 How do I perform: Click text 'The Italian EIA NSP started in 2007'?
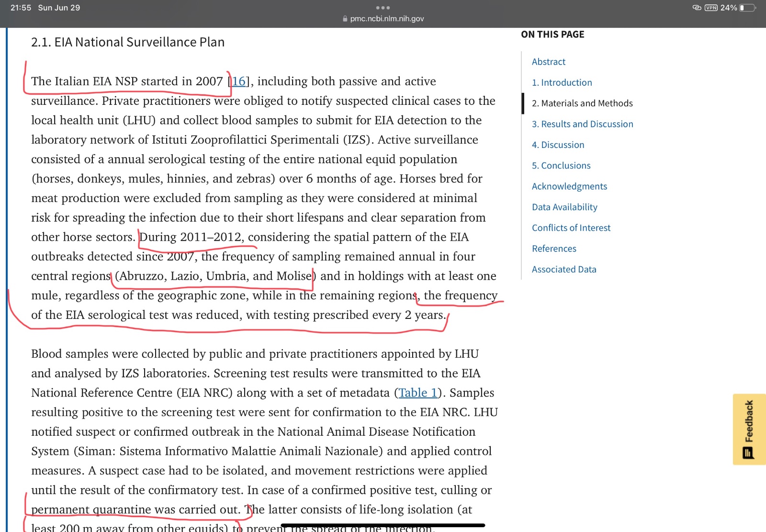(x=127, y=81)
